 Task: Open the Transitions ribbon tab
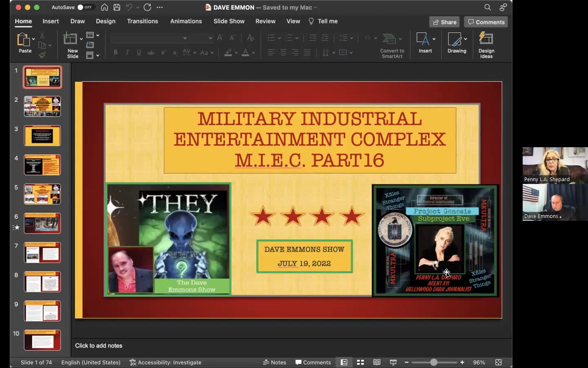point(143,21)
